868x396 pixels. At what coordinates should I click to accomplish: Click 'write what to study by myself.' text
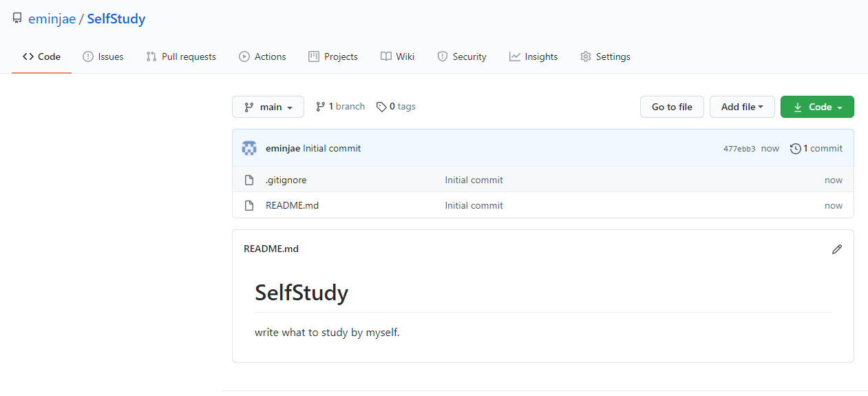pos(327,333)
